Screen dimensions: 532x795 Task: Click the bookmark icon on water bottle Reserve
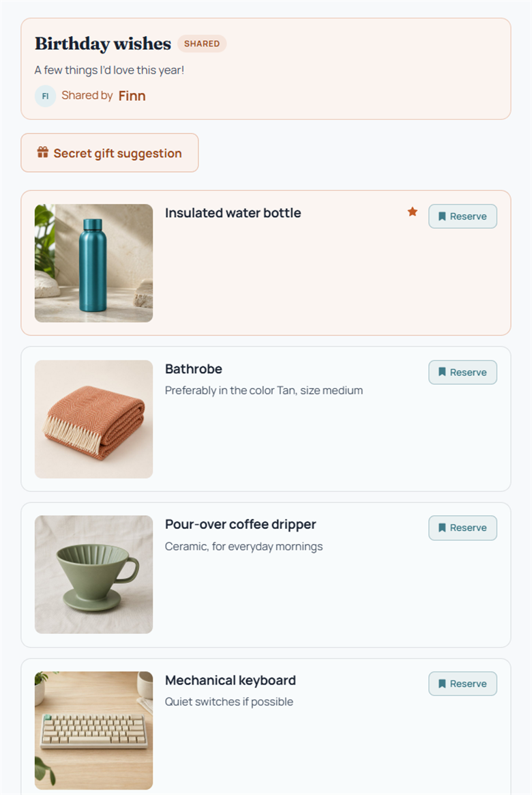pos(442,216)
